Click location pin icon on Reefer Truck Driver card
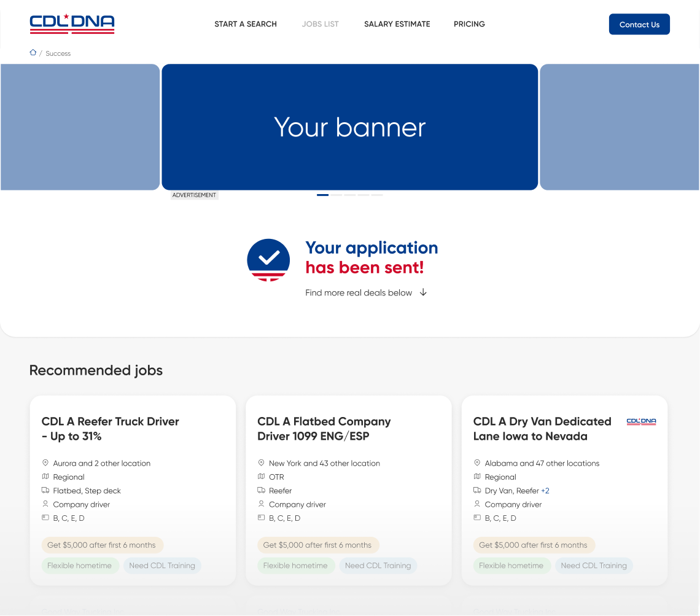The height and width of the screenshot is (616, 700). click(45, 463)
